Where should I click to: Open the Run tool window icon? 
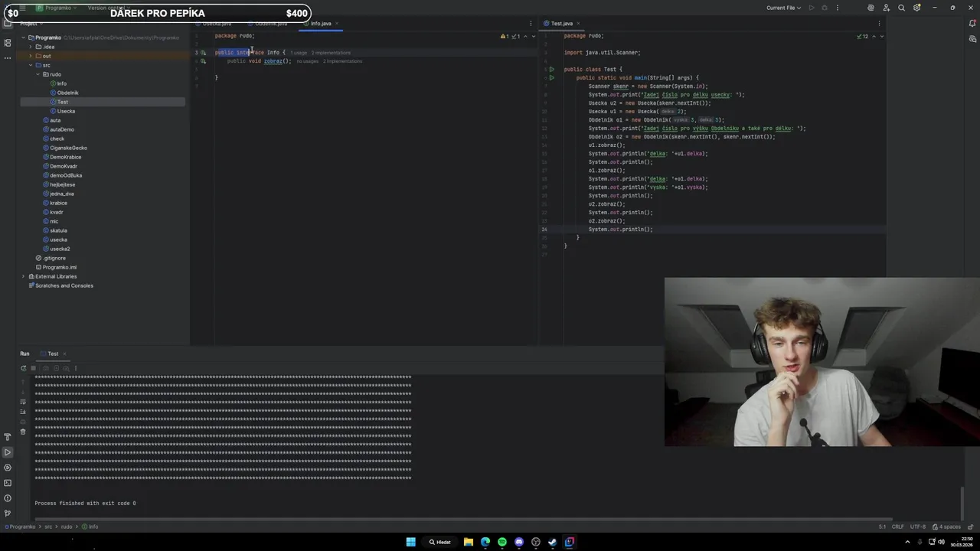(8, 452)
